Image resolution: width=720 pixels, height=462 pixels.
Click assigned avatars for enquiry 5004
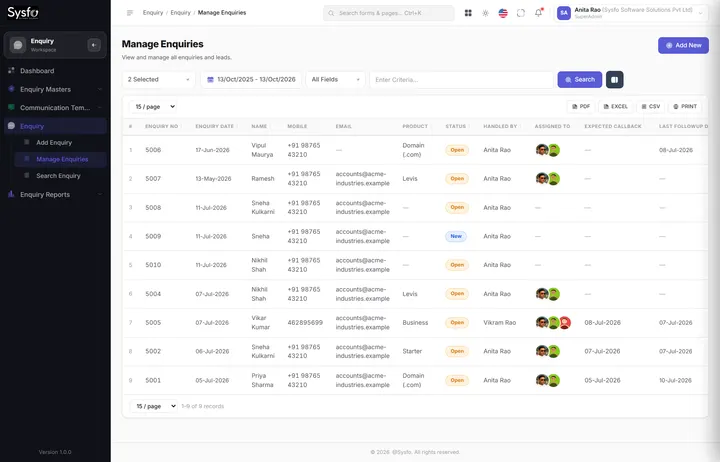pos(548,294)
